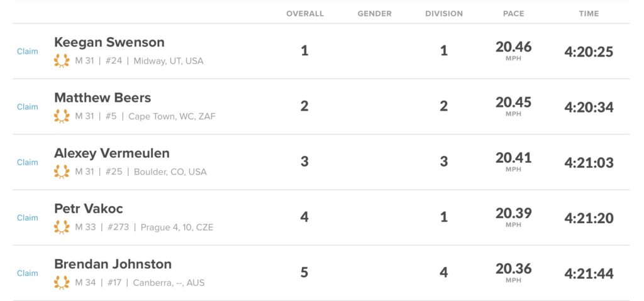Viewport: 644px width, 301px height.
Task: Click laurel icon beside Brendan Johnston
Action: (62, 283)
